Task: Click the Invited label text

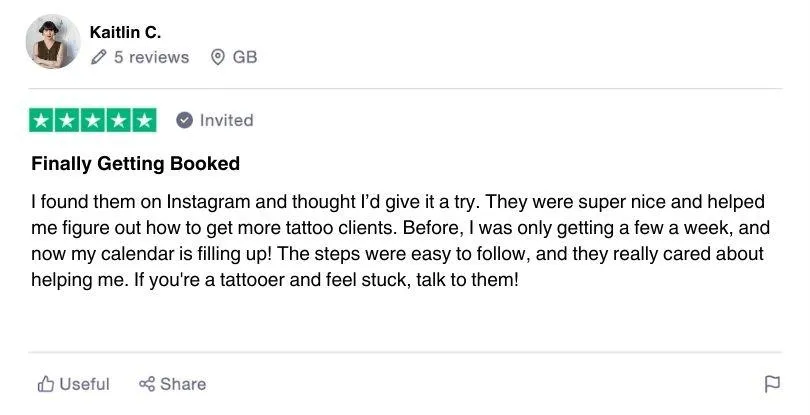Action: point(226,120)
